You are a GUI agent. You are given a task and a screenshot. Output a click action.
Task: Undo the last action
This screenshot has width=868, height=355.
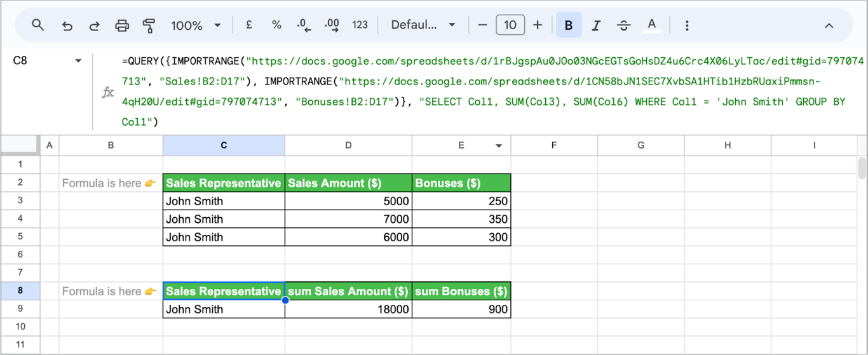click(67, 25)
